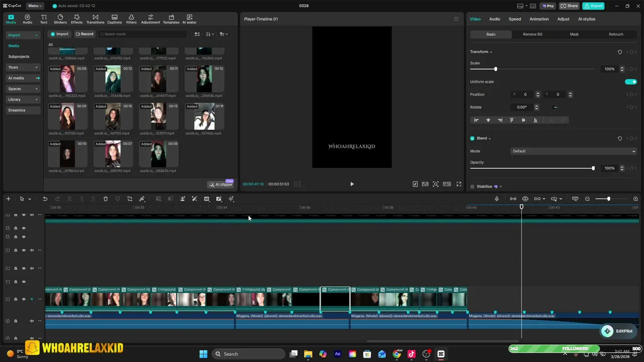Open the select tool cursor dropdown arrow
The width and height of the screenshot is (644, 362).
30,199
